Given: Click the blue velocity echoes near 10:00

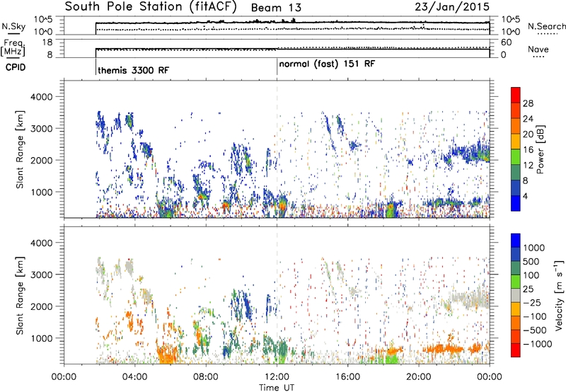Looking at the screenshot, I should (243, 305).
